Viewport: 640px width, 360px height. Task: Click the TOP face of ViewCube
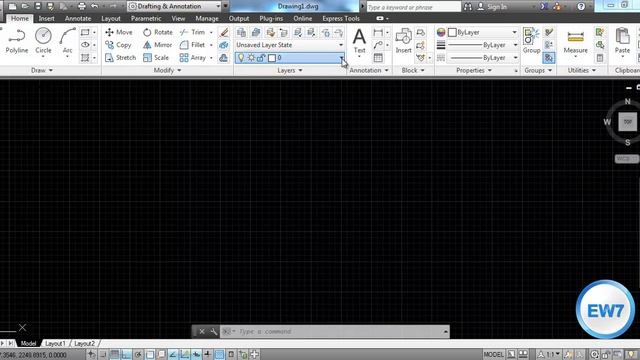627,122
